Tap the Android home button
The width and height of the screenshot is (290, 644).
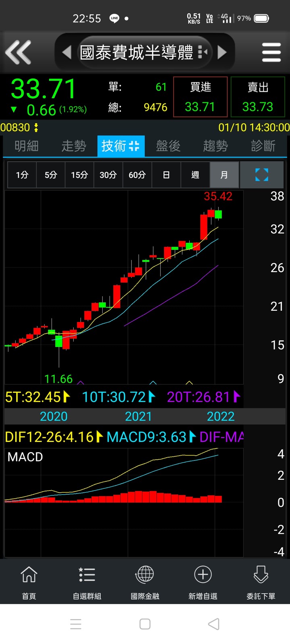click(x=145, y=624)
